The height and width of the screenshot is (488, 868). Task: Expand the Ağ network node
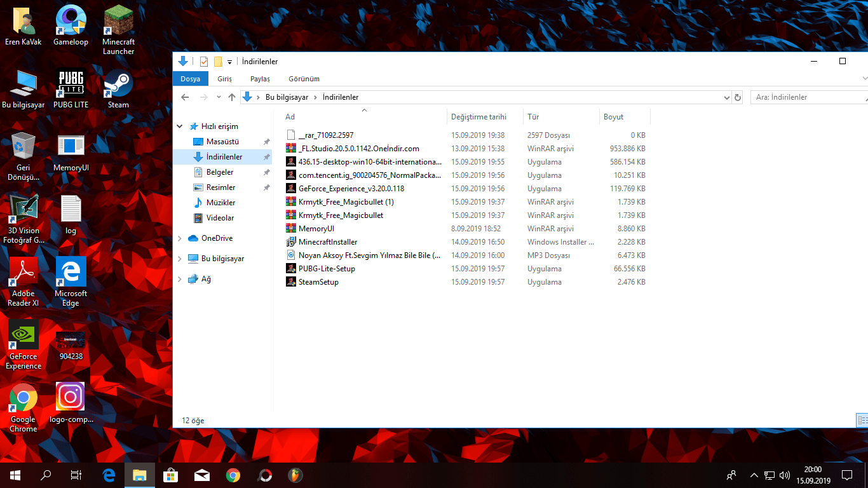click(x=180, y=279)
